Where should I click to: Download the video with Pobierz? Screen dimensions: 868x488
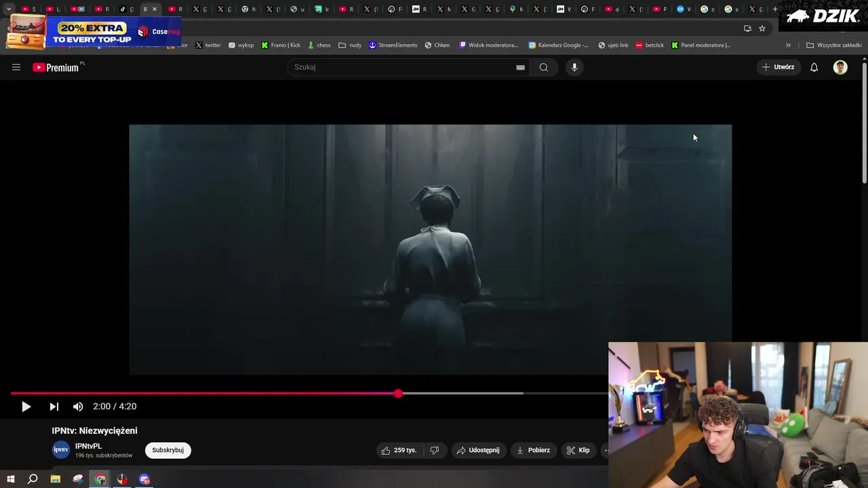pos(533,450)
